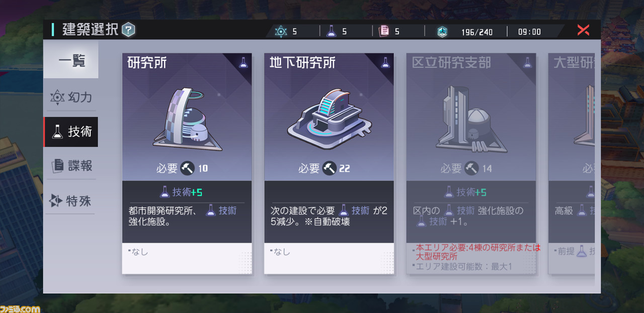Click the hammer icon on 地下研究所 card
Viewport: 644px width, 313px height.
tap(330, 168)
